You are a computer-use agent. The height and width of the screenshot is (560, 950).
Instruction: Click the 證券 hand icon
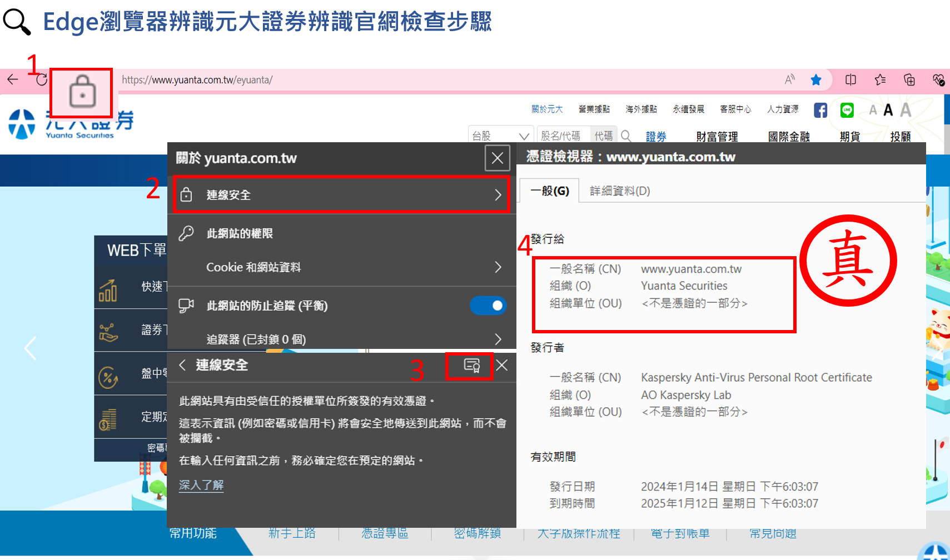[x=108, y=332]
